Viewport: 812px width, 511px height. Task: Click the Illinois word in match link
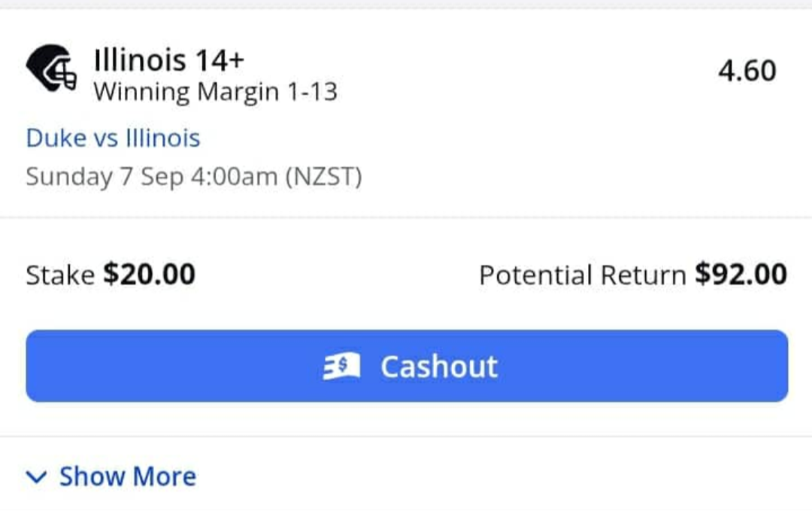coord(162,138)
